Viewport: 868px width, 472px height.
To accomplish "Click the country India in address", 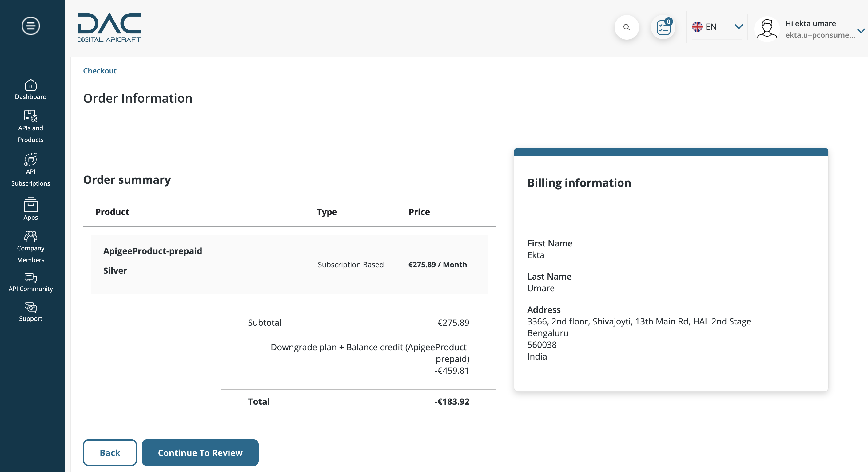I will click(x=537, y=356).
